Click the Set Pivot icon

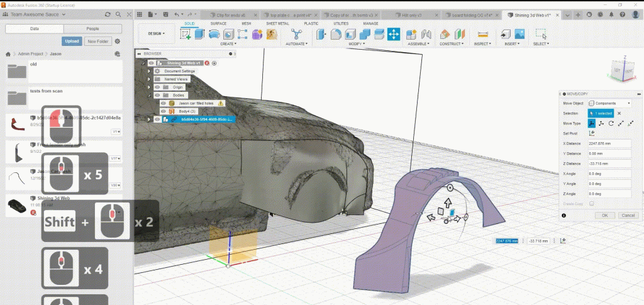[592, 133]
